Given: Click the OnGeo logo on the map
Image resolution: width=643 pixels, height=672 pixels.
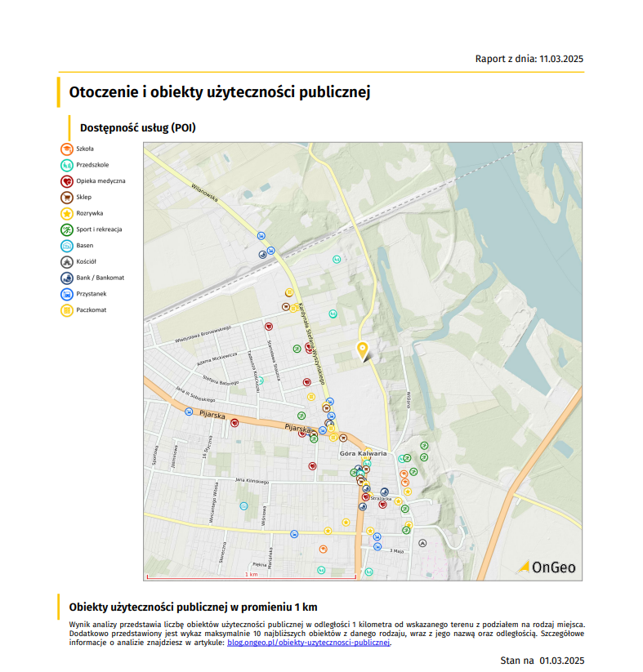Looking at the screenshot, I should tap(546, 567).
